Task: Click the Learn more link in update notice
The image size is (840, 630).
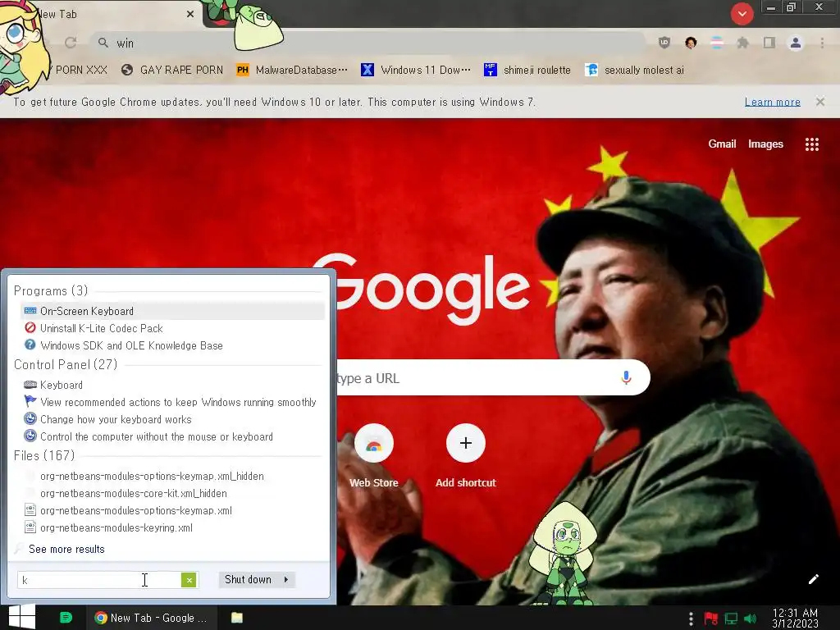Action: coord(772,102)
